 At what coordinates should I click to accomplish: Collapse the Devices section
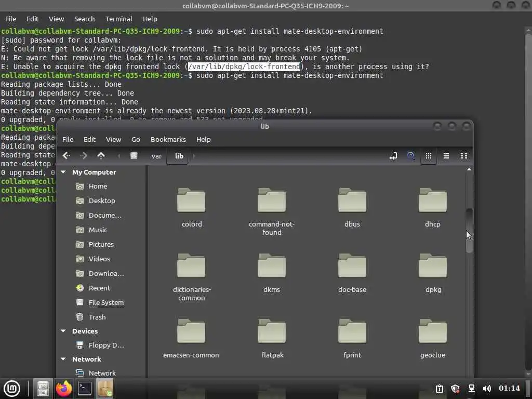pyautogui.click(x=63, y=331)
